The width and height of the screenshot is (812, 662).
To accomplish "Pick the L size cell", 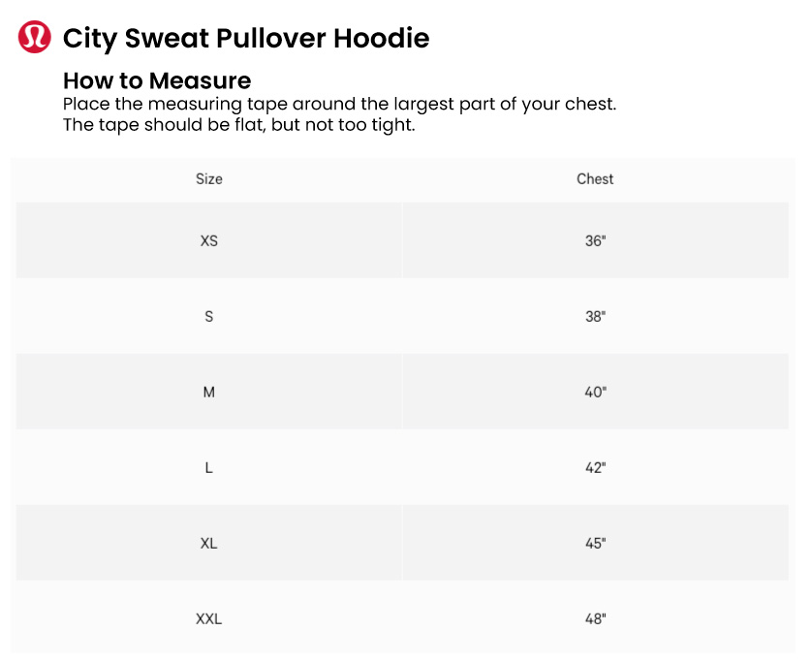I will tap(209, 467).
